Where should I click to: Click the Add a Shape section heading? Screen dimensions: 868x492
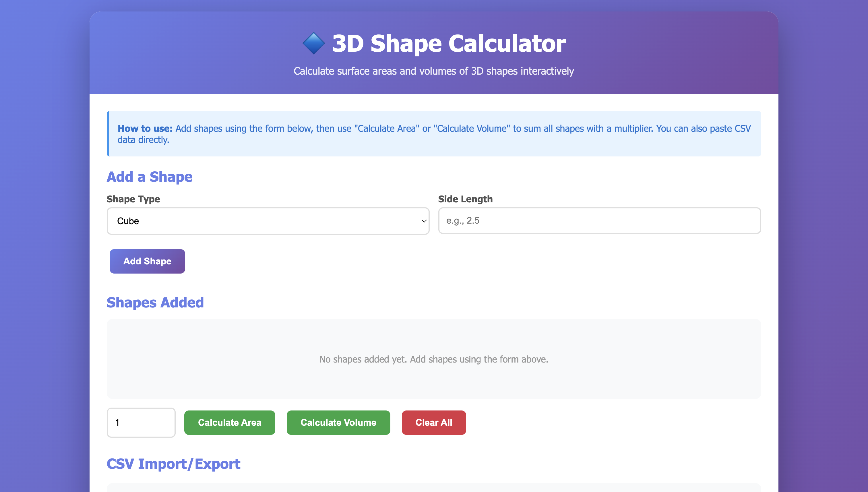150,176
